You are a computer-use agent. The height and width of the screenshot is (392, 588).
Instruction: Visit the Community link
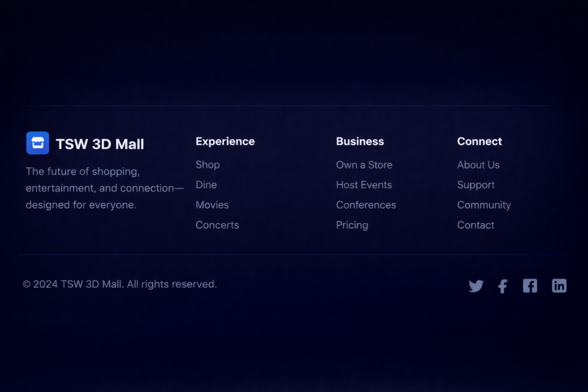point(483,205)
